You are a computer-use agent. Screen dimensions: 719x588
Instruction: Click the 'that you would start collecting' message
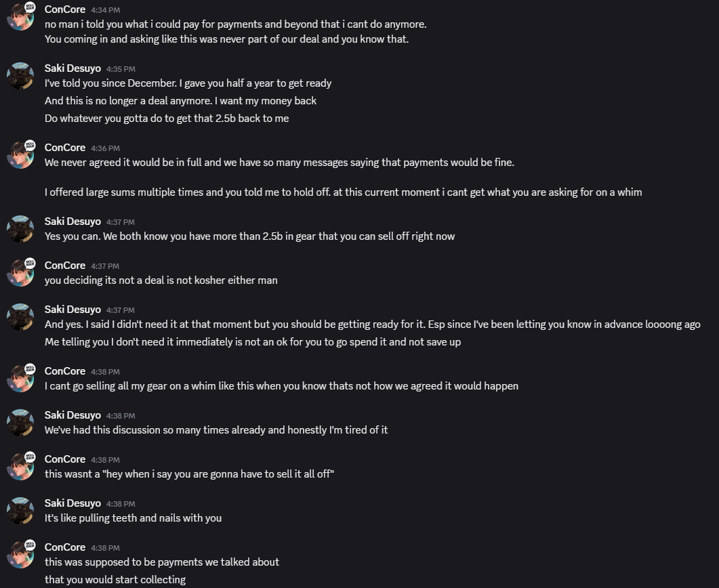tap(115, 580)
